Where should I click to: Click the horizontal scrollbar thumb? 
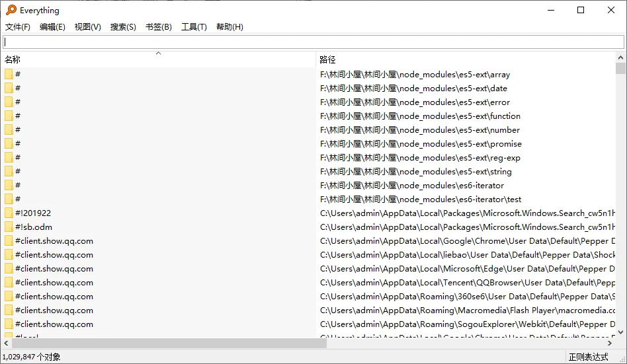(169, 343)
